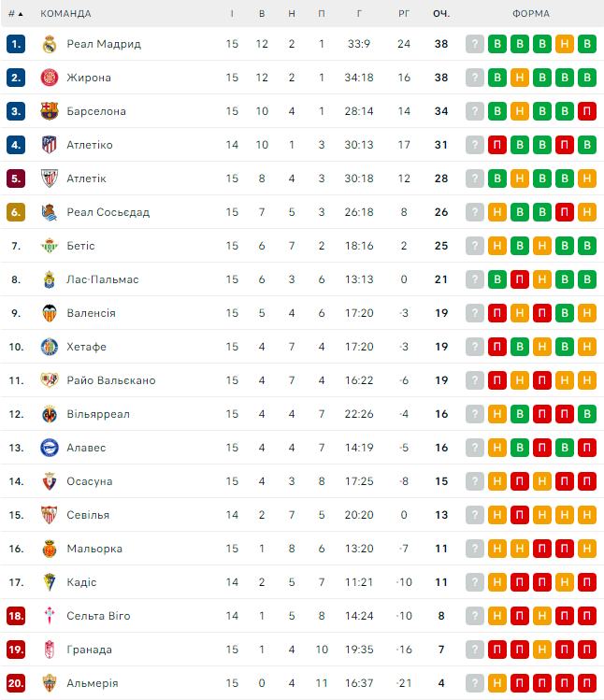Click the КОМАНДА column header

pyautogui.click(x=67, y=14)
